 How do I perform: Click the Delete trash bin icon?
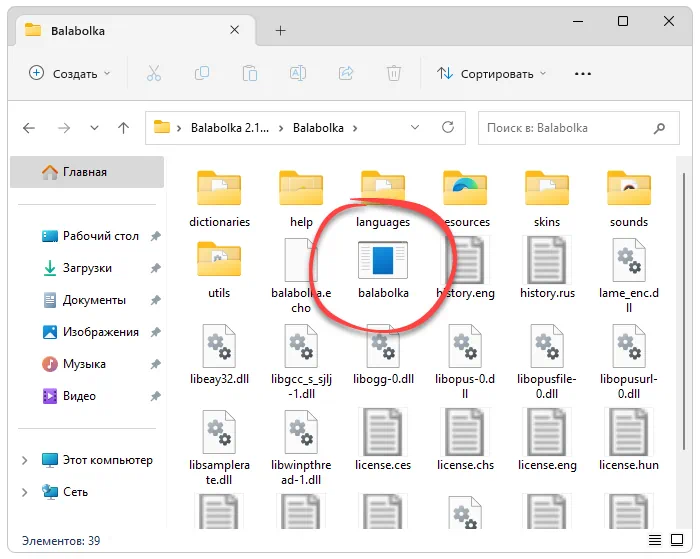point(394,73)
